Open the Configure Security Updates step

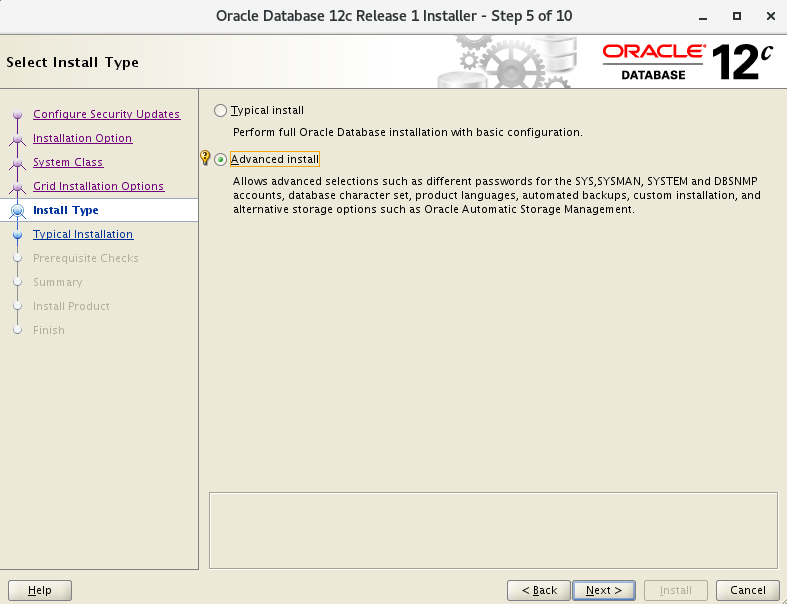tap(106, 114)
